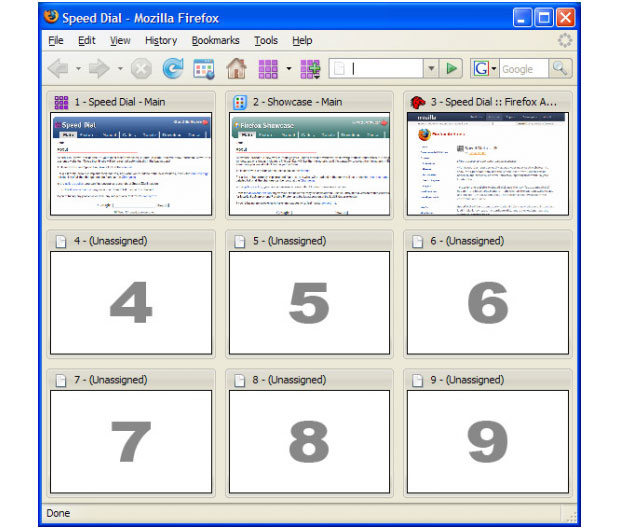Go to Home page icon
The width and height of the screenshot is (620, 530).
236,68
